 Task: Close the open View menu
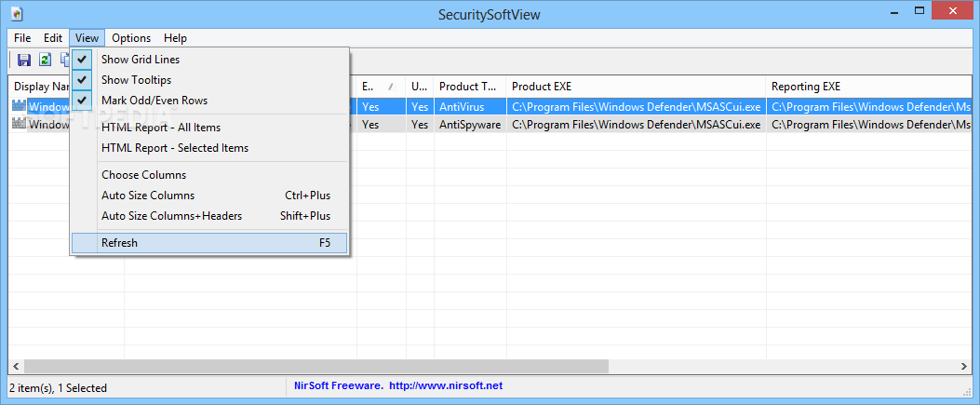pos(87,38)
